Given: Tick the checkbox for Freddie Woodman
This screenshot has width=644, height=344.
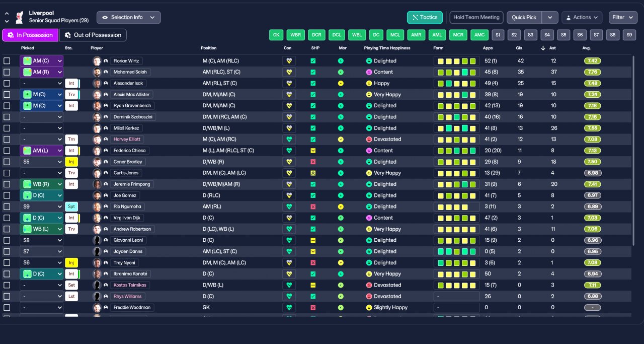Looking at the screenshot, I should [7, 307].
